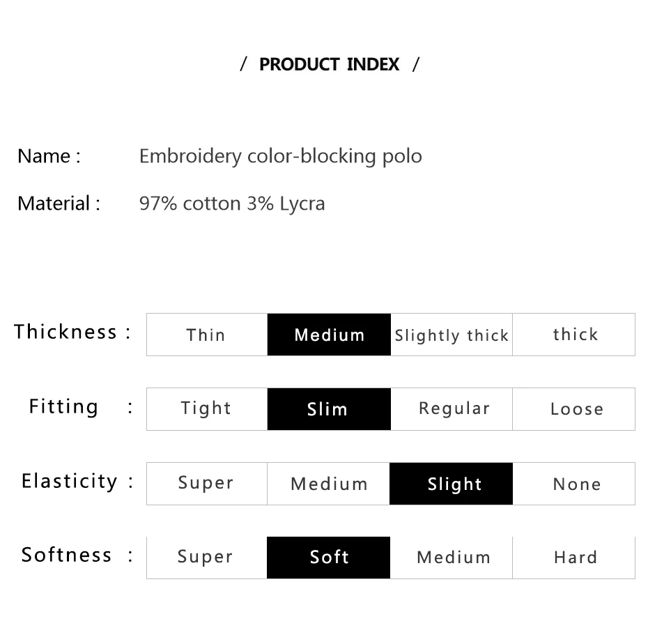Pick None for Elasticity
The height and width of the screenshot is (644, 648).
(573, 484)
